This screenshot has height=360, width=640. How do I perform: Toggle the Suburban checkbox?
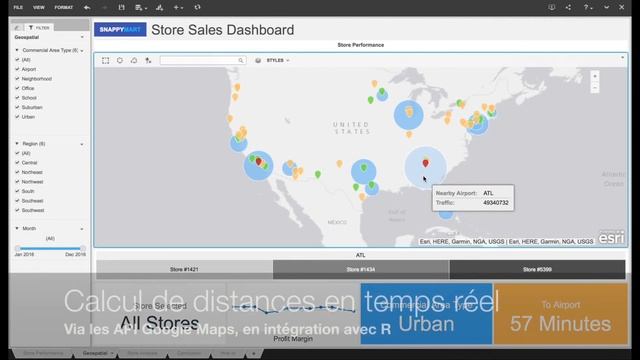click(17, 107)
